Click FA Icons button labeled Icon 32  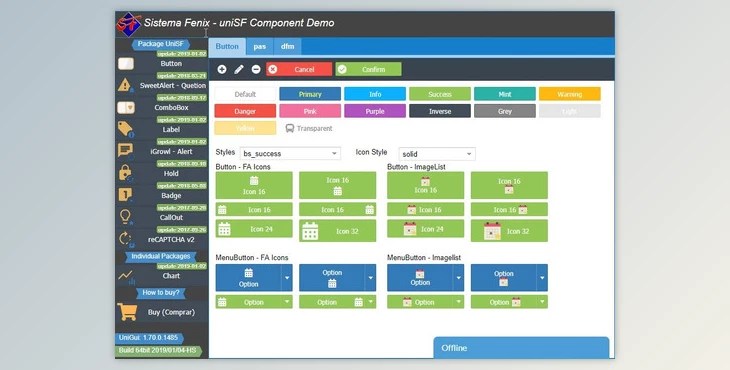click(x=338, y=231)
